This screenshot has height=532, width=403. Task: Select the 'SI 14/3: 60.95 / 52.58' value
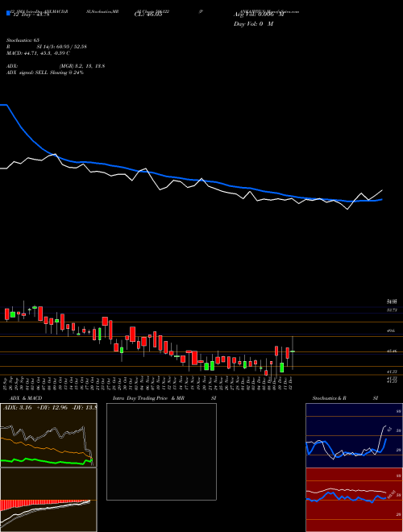62,47
